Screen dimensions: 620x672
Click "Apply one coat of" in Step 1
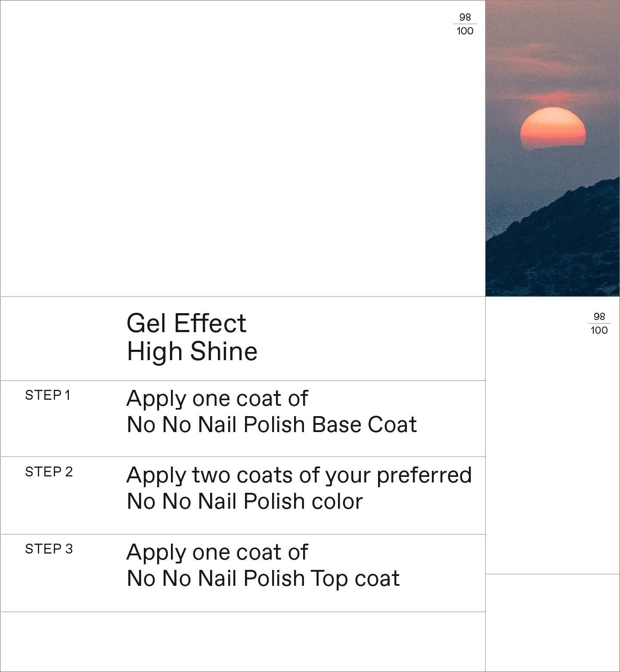click(217, 398)
